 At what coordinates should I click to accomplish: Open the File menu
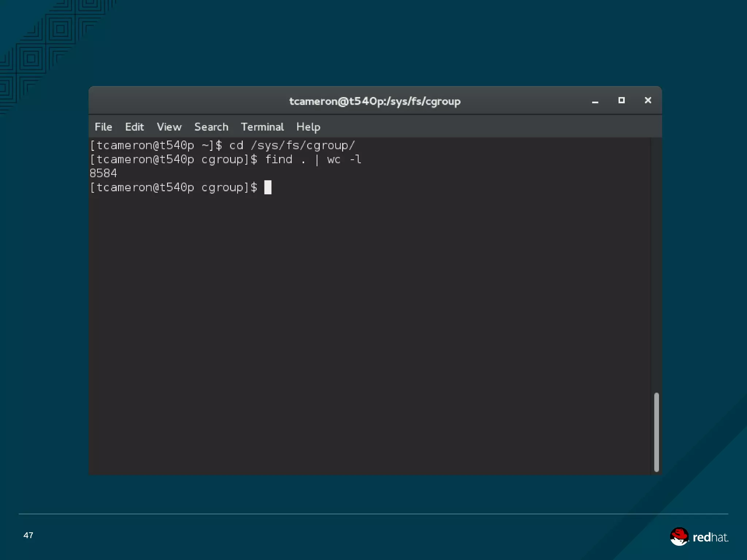(103, 127)
